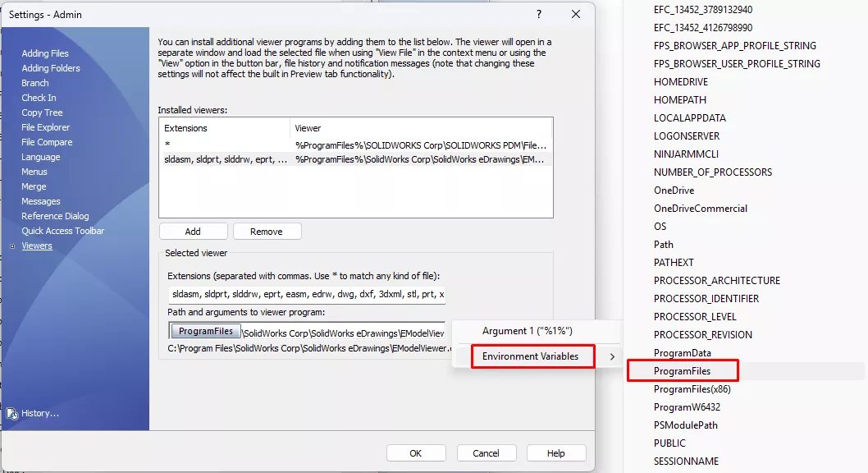Image resolution: width=868 pixels, height=473 pixels.
Task: Select the sldasm, sldprt viewer row
Action: (x=355, y=159)
